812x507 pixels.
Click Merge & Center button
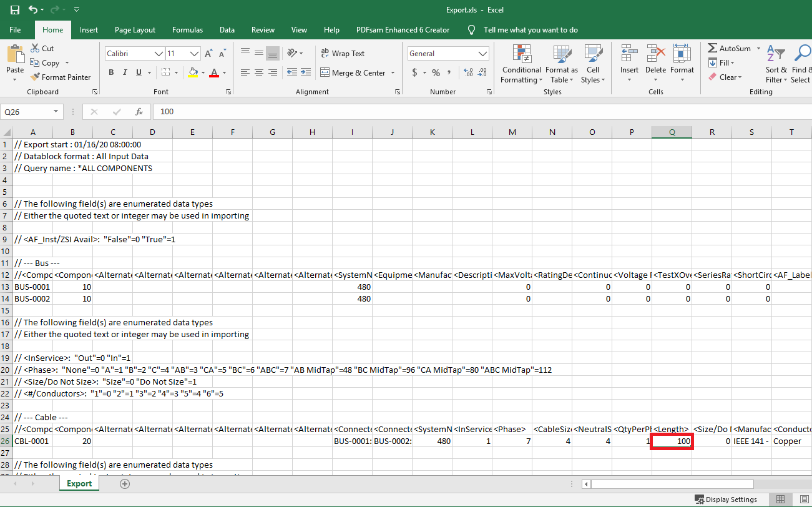coord(353,73)
